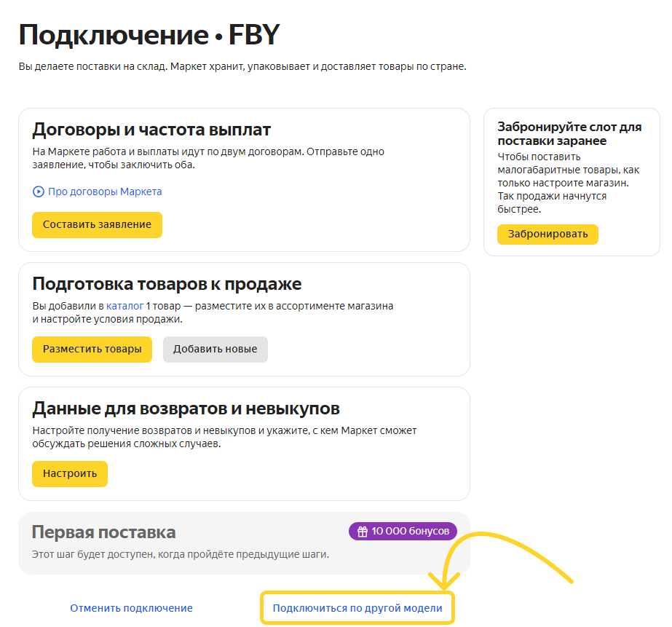Screen dimensions: 672x627
Task: Click the Этот шаг будет доступен notice text
Action: click(181, 555)
